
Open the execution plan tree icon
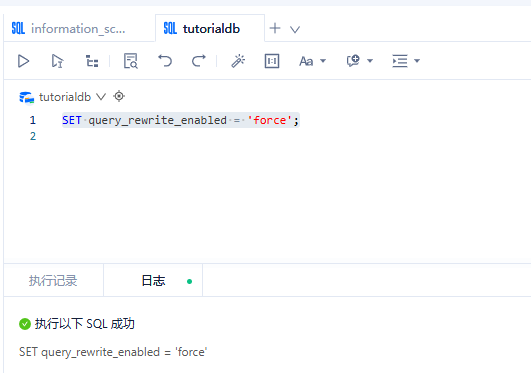92,61
